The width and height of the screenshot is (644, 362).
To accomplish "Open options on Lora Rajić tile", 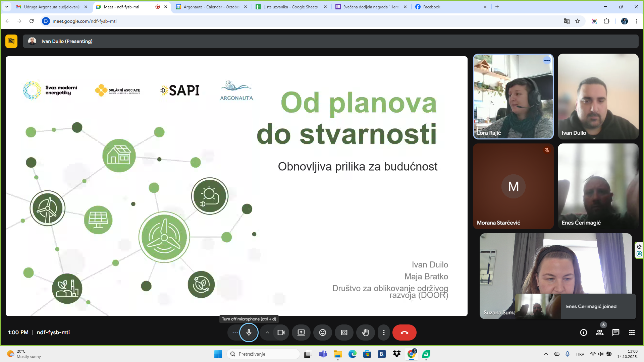I will 547,61.
